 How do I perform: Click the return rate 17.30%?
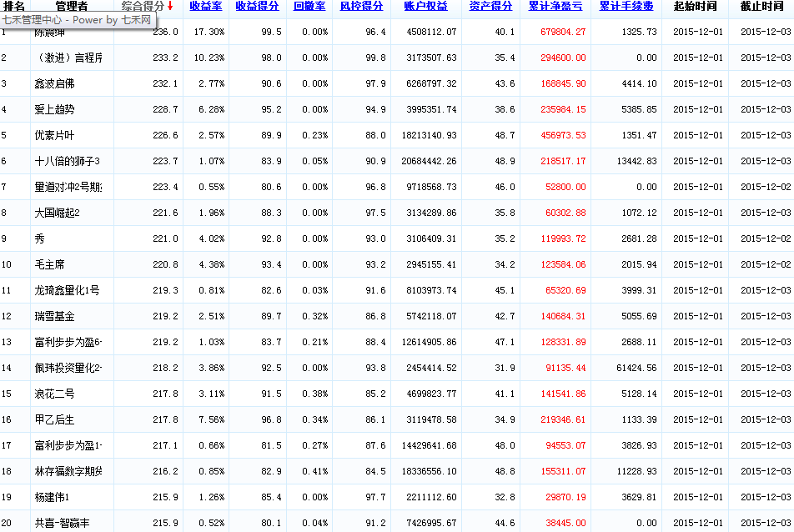coord(209,32)
